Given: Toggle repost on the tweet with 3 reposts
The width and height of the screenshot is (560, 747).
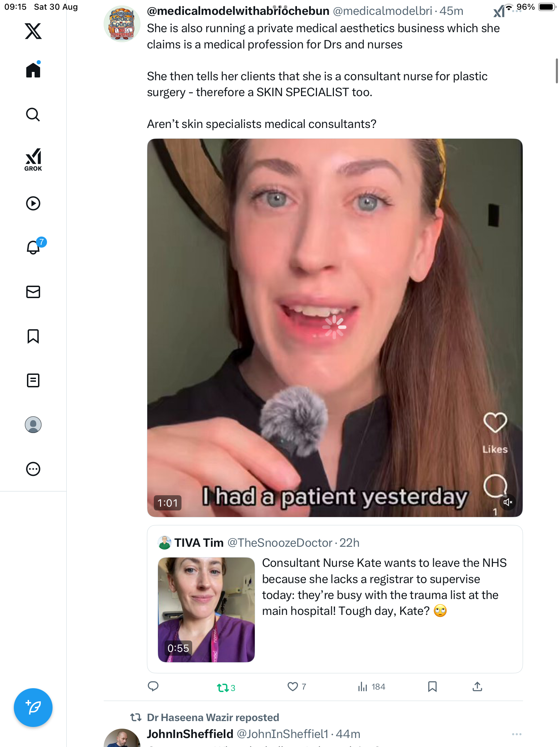Looking at the screenshot, I should [x=223, y=688].
